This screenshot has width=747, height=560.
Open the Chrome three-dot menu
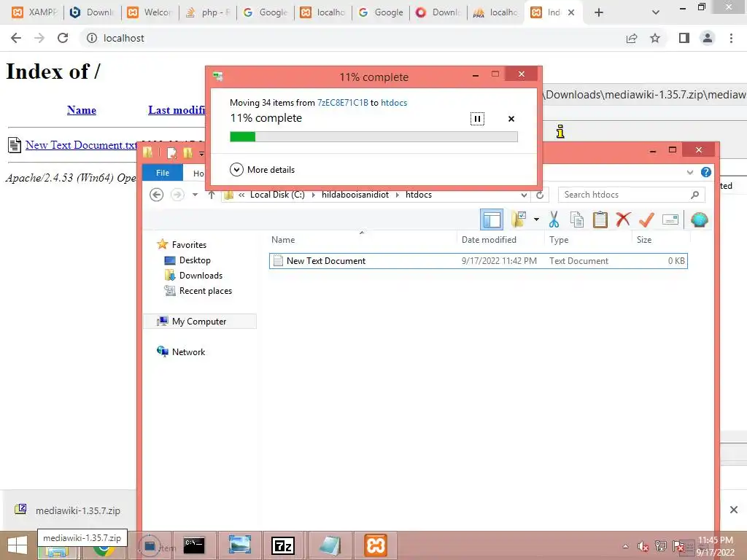point(731,38)
